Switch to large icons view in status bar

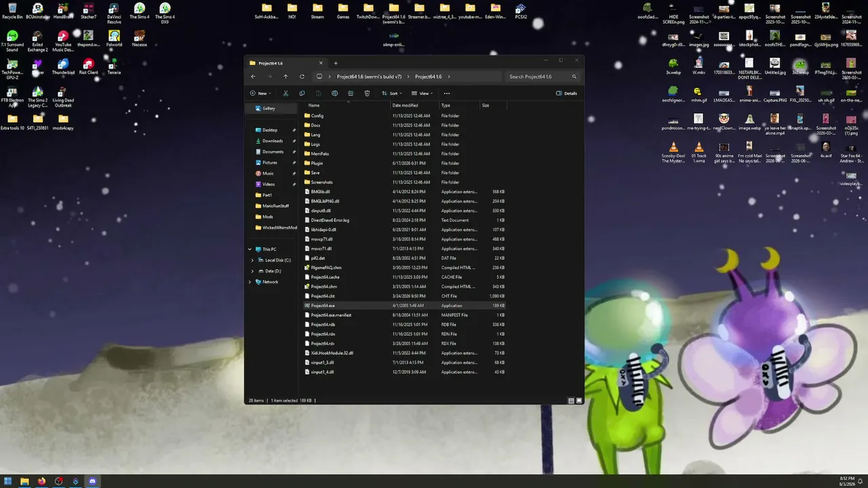pyautogui.click(x=579, y=401)
